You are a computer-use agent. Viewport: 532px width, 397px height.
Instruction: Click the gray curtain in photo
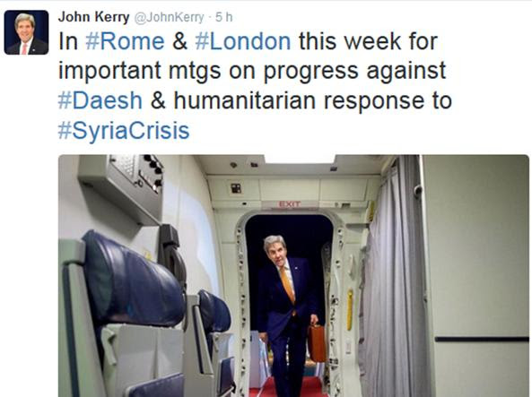pyautogui.click(x=394, y=276)
